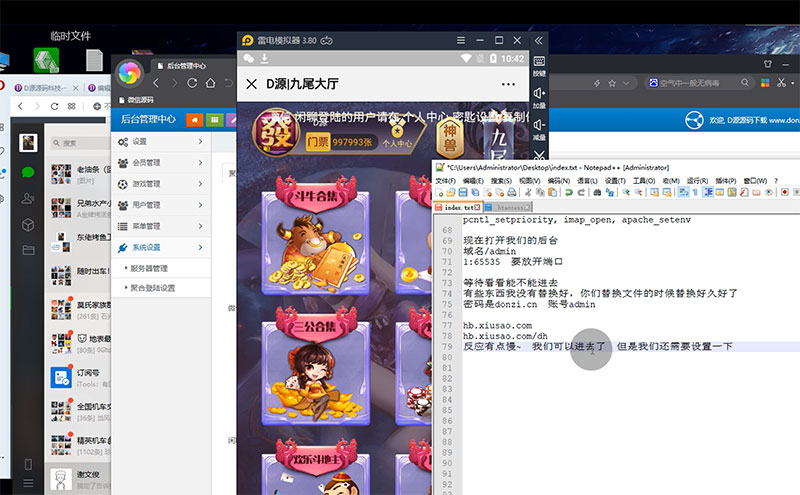This screenshot has height=495, width=800.
Task: Switch to the index.txt tab
Action: 458,207
